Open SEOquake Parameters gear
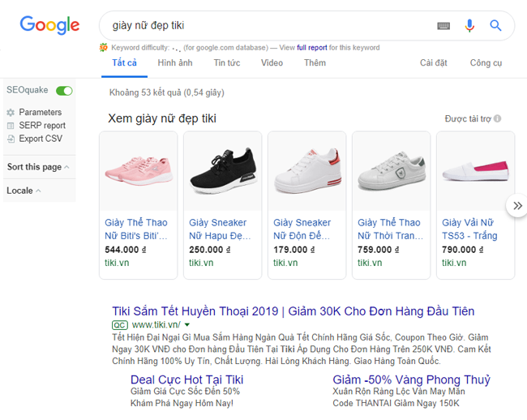527x420 pixels. point(11,113)
